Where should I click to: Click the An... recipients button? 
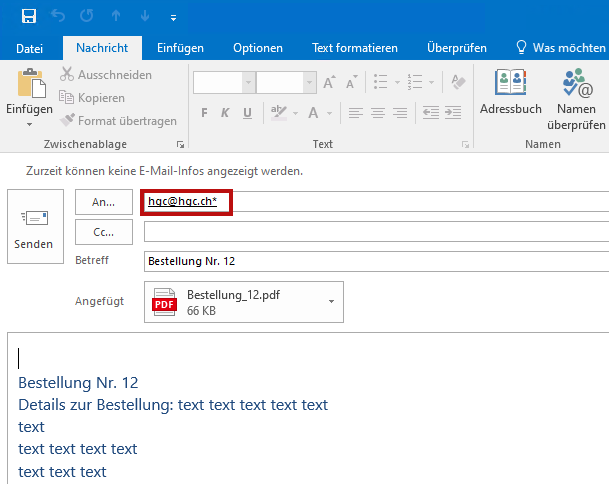pos(104,202)
